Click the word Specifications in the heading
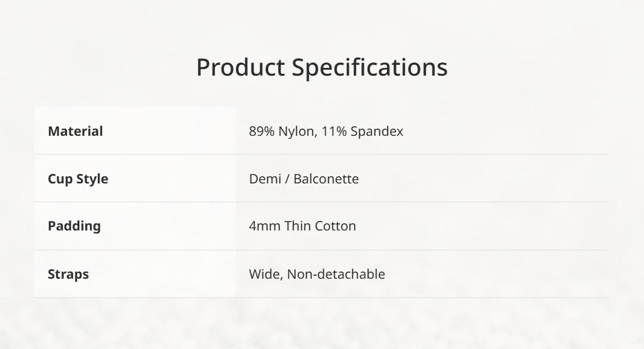Image resolution: width=644 pixels, height=349 pixels. (x=369, y=67)
